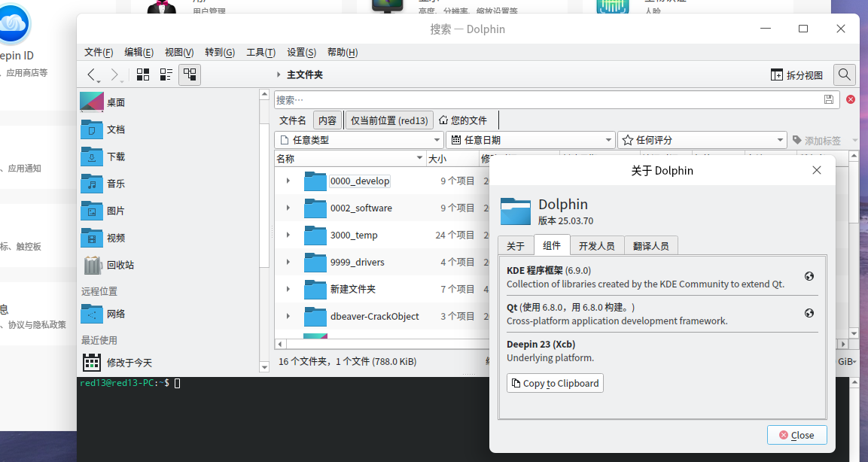868x462 pixels.
Task: Expand the 0000_develop folder
Action: pyautogui.click(x=288, y=181)
